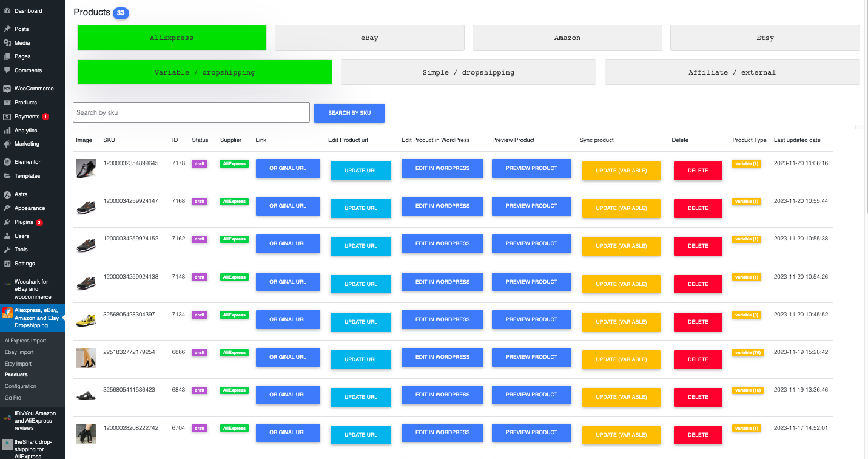This screenshot has width=868, height=459.
Task: Switch to the Etsy supplier tab
Action: tap(765, 38)
